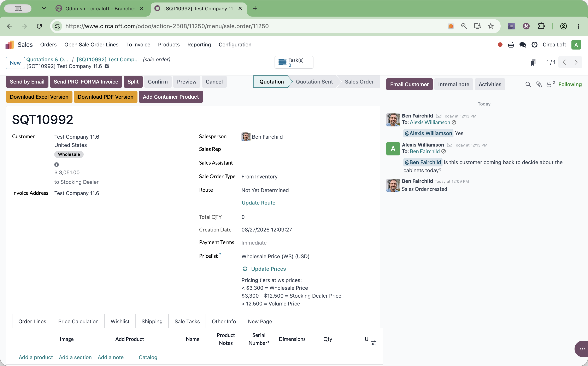Bookmark this page with star icon

490,26
